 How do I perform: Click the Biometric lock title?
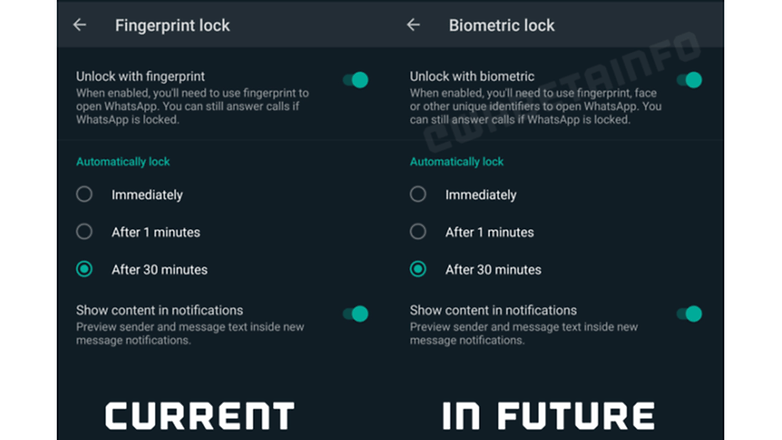click(502, 25)
